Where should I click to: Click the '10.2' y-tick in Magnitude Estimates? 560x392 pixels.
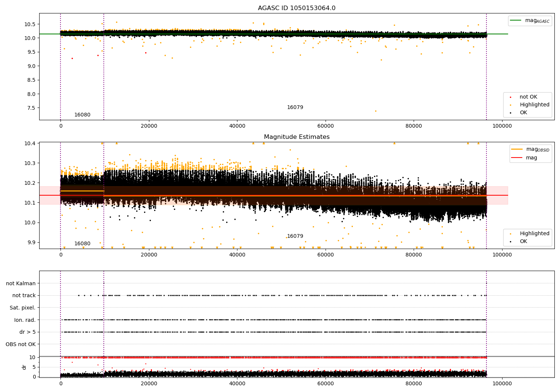pos(29,183)
